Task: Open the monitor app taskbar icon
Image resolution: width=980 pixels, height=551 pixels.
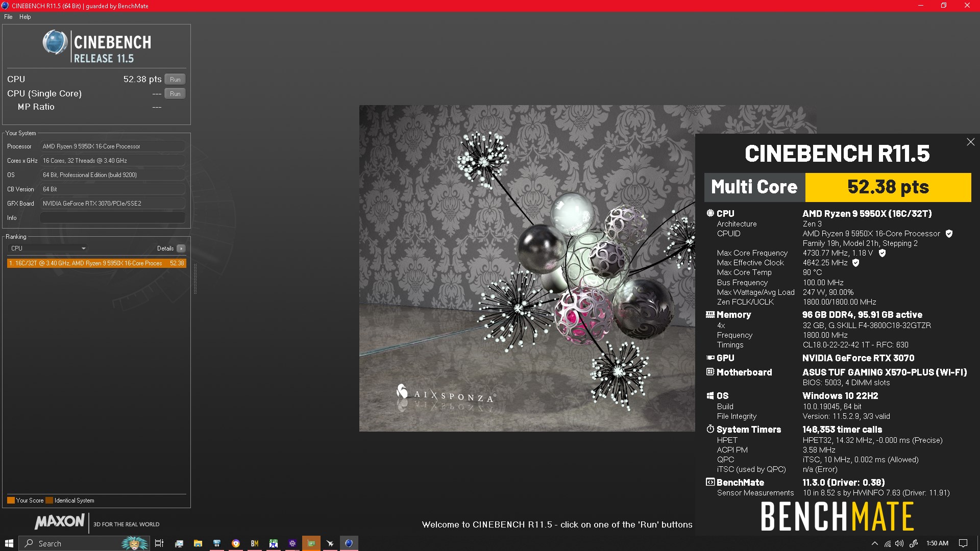Action: (179, 543)
